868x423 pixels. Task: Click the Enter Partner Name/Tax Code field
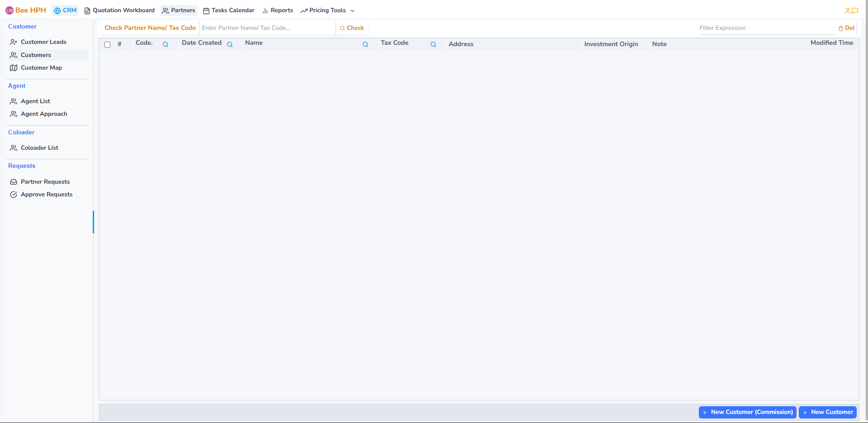coord(267,28)
